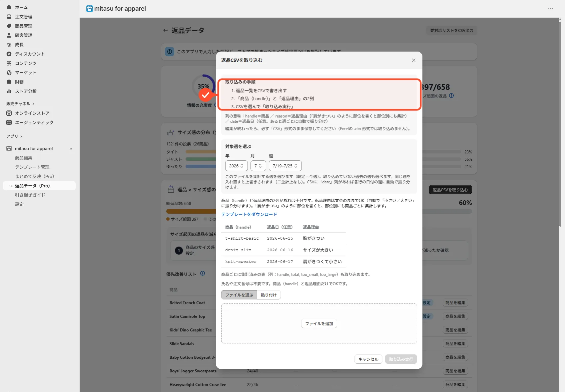Click the 顧客管理 person icon
The height and width of the screenshot is (392, 565).
coord(9,35)
